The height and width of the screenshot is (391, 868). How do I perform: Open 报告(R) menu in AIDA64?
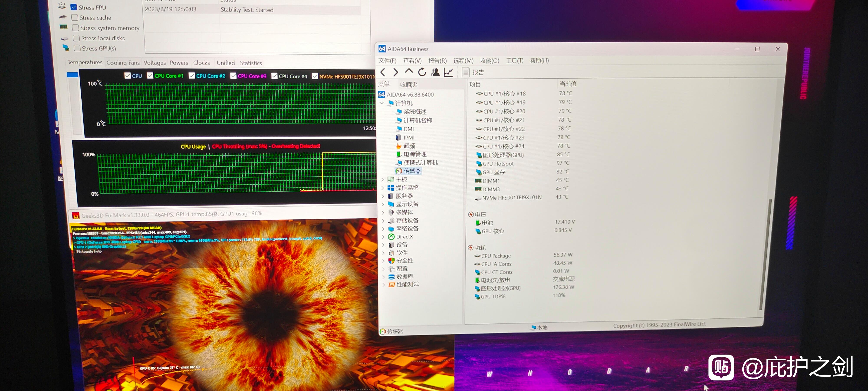click(x=437, y=61)
